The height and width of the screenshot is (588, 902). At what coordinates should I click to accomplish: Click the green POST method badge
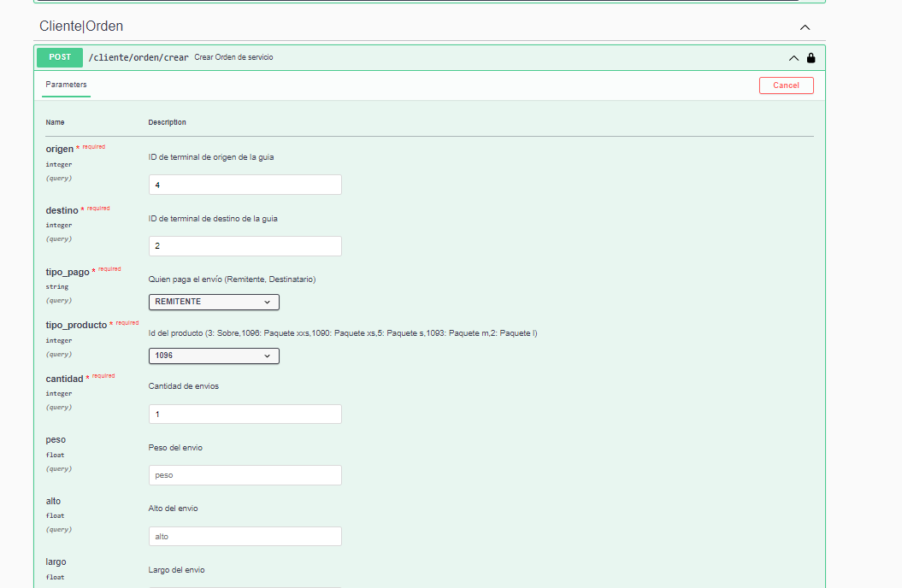[60, 57]
